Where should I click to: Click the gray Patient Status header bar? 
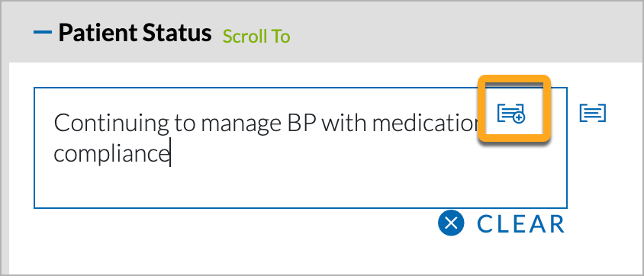(452, 33)
